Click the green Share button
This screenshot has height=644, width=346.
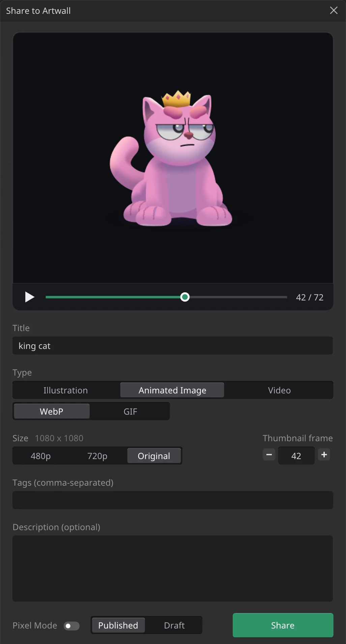point(283,625)
